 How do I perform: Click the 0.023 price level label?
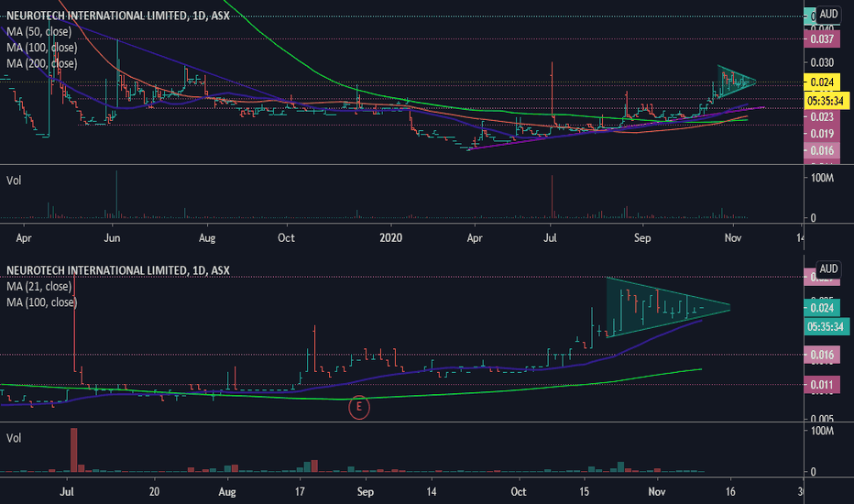coord(822,116)
